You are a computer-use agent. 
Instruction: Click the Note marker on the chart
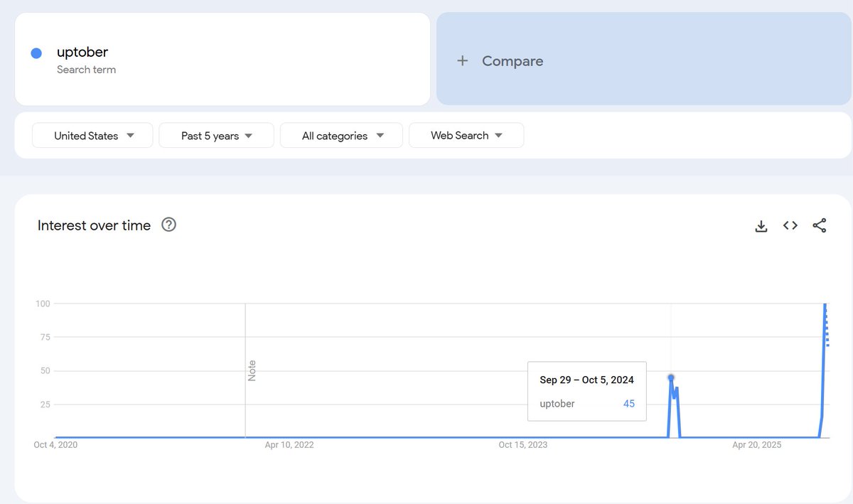tap(252, 370)
